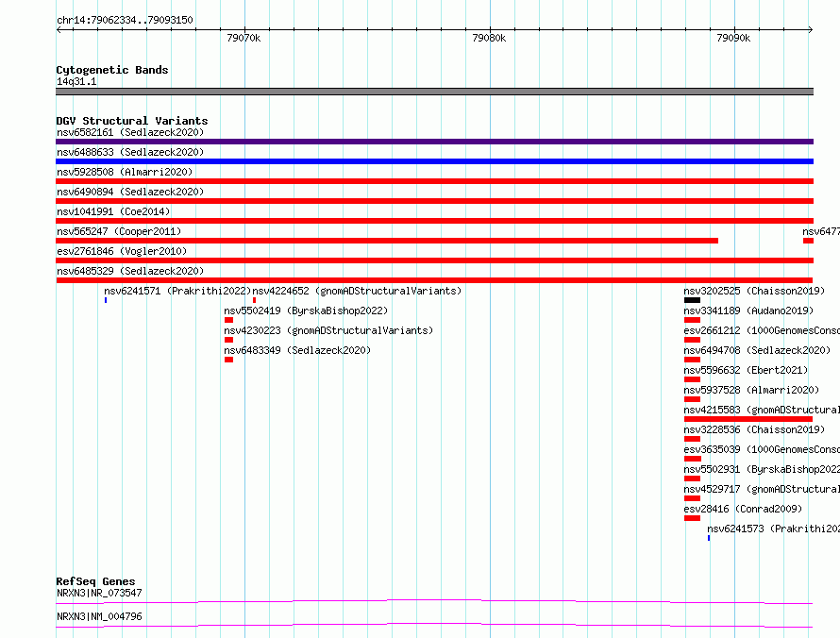Click the small blue nsv6241573 marker
This screenshot has width=840, height=638.
click(x=709, y=538)
